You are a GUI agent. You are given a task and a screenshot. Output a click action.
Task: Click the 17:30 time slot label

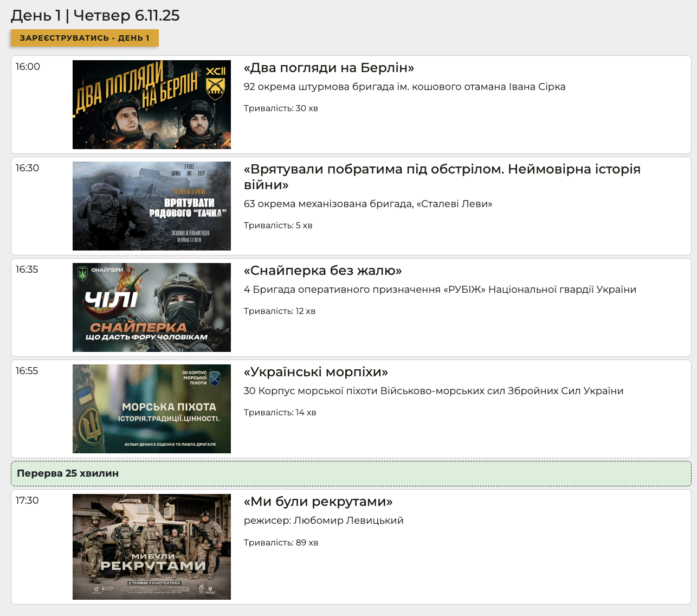27,501
